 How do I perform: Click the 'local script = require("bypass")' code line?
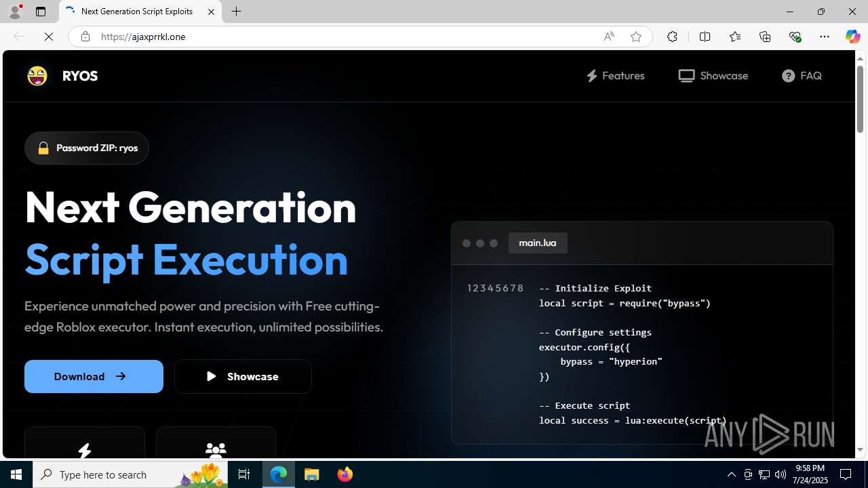pyautogui.click(x=625, y=303)
